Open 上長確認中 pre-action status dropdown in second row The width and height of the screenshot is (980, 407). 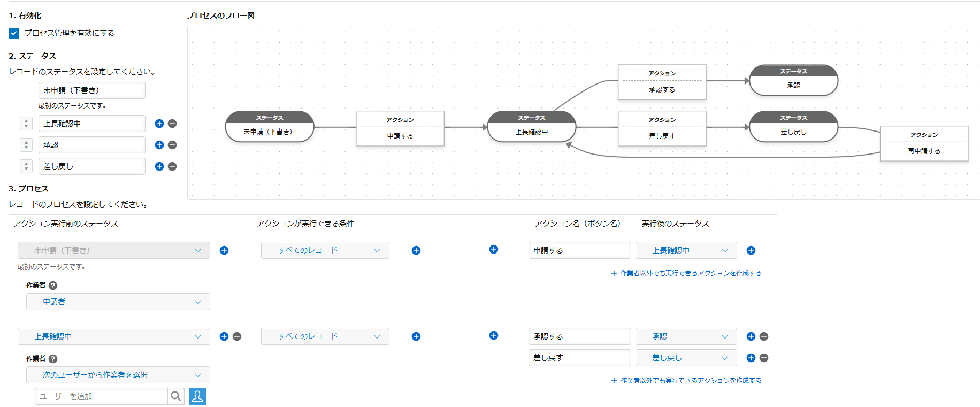pyautogui.click(x=114, y=336)
